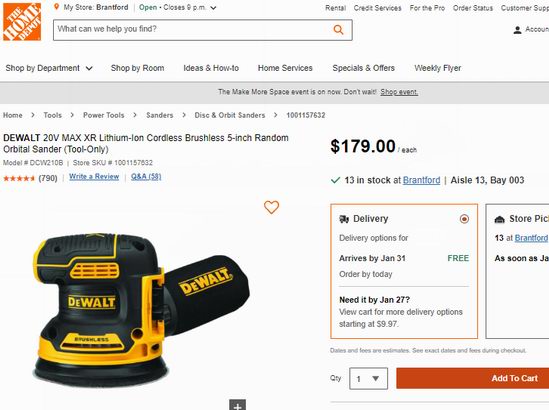This screenshot has width=549, height=410.
Task: Click the Home Depot logo
Action: point(22,22)
